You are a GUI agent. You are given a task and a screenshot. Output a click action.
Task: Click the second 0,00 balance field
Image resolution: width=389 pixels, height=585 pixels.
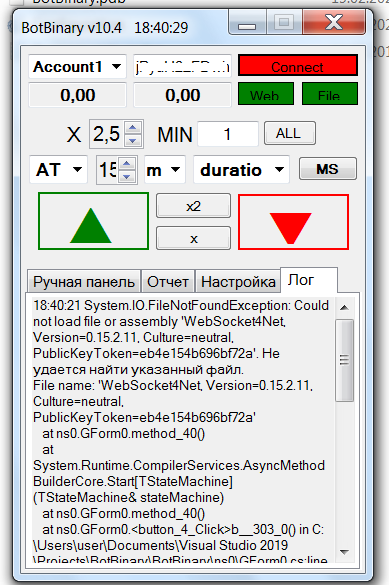[183, 95]
